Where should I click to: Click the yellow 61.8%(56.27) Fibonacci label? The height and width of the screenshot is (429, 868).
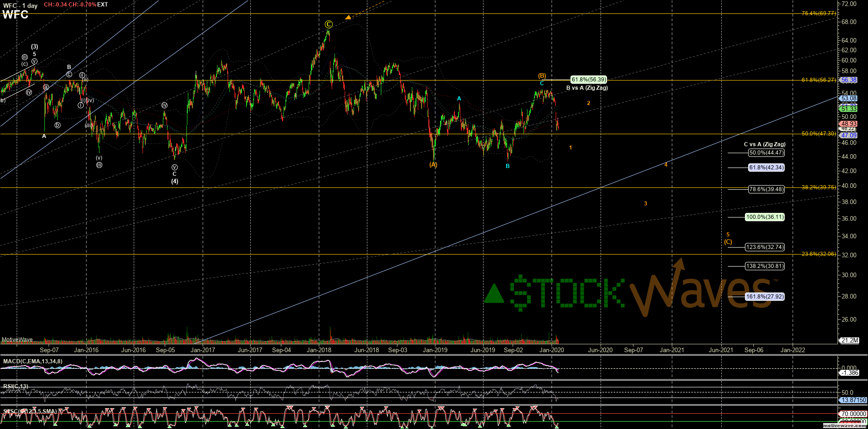[x=819, y=80]
